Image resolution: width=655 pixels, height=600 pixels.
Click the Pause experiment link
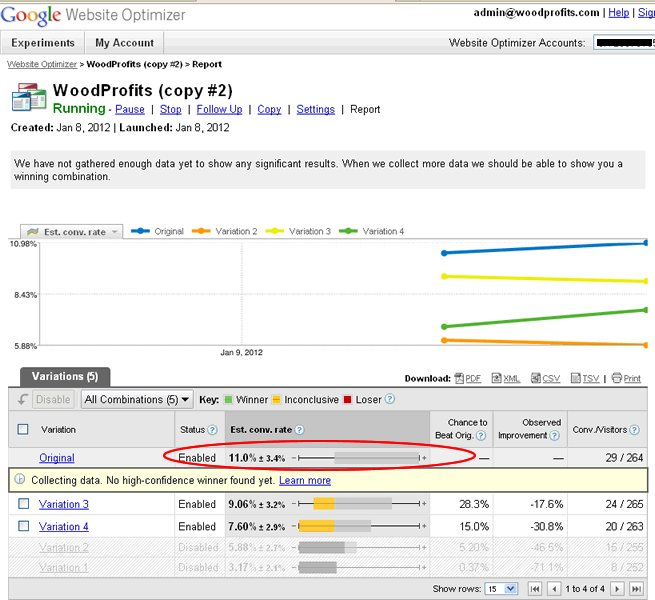point(130,109)
